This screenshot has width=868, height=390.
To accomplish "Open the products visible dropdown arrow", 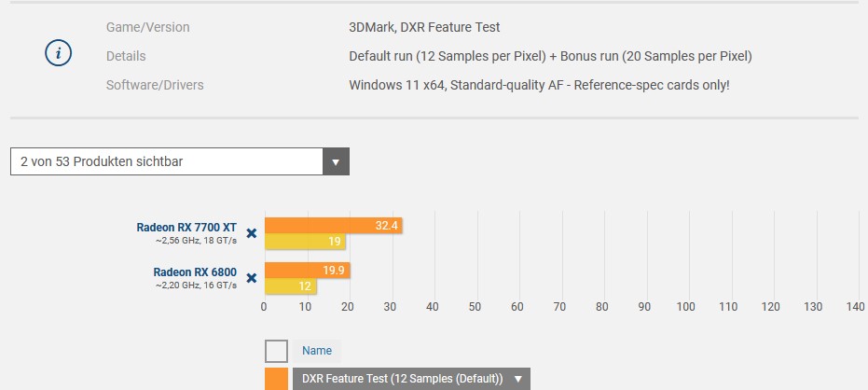I will [336, 161].
